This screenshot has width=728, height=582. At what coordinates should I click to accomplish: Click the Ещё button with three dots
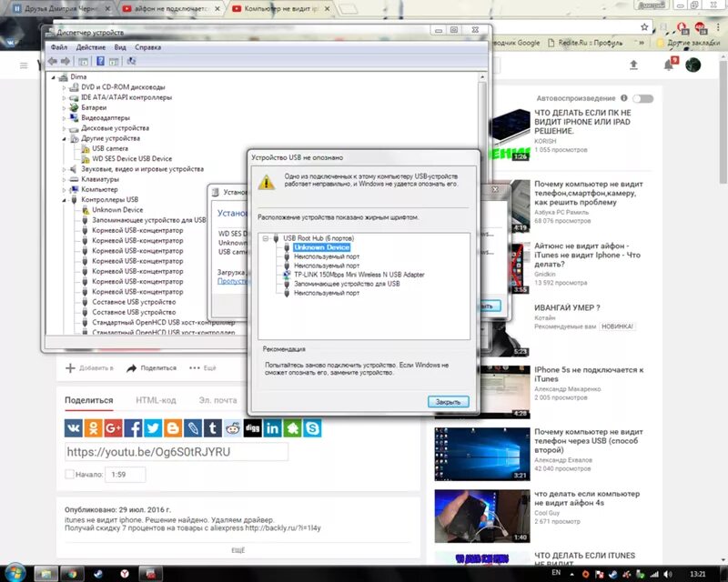[203, 368]
